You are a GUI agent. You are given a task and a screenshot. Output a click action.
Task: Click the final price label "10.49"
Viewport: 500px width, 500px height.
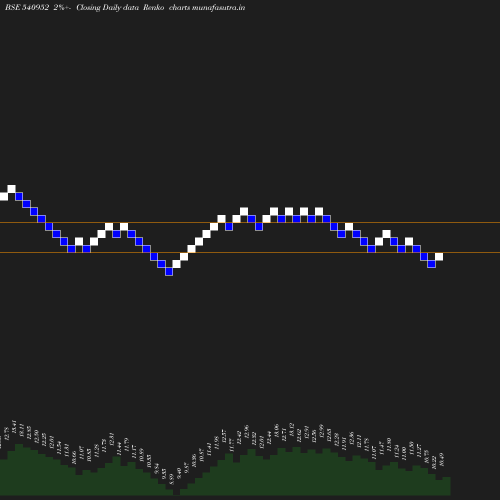pyautogui.click(x=442, y=459)
